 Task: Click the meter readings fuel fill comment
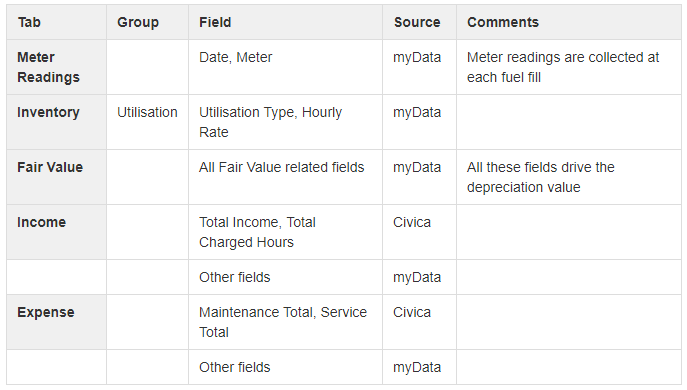pyautogui.click(x=563, y=67)
